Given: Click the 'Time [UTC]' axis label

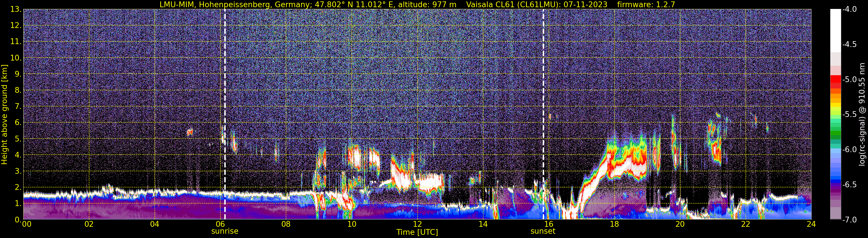Looking at the screenshot, I should click(417, 232).
